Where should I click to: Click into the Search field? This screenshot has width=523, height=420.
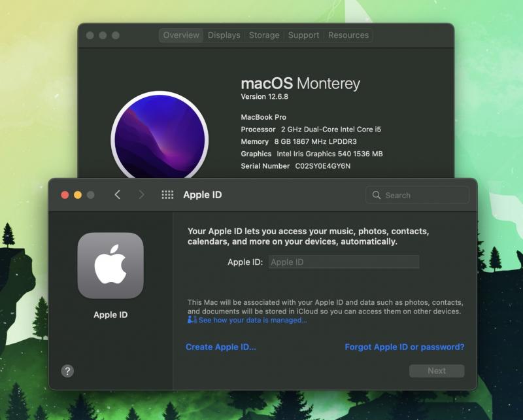(x=418, y=195)
